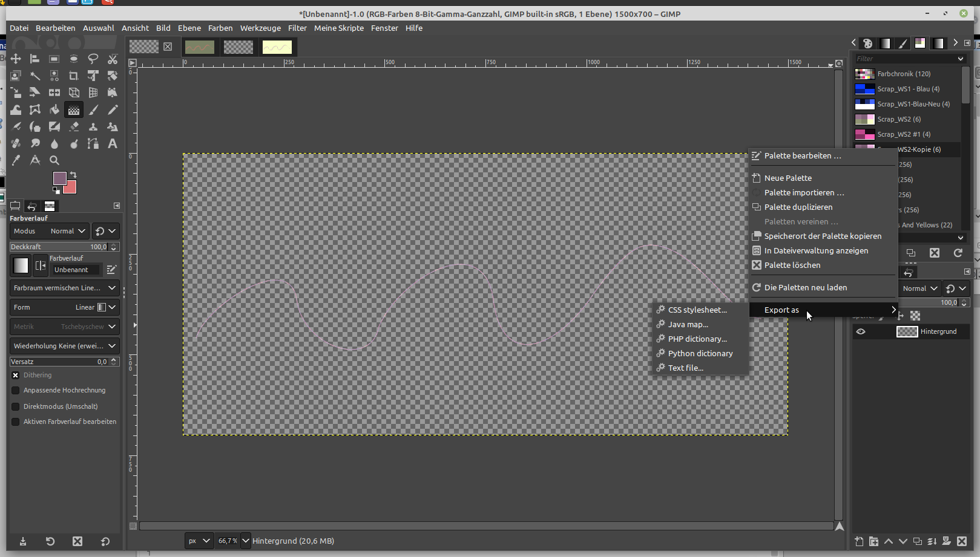Open the Filter menu
The width and height of the screenshot is (980, 557).
click(x=297, y=28)
